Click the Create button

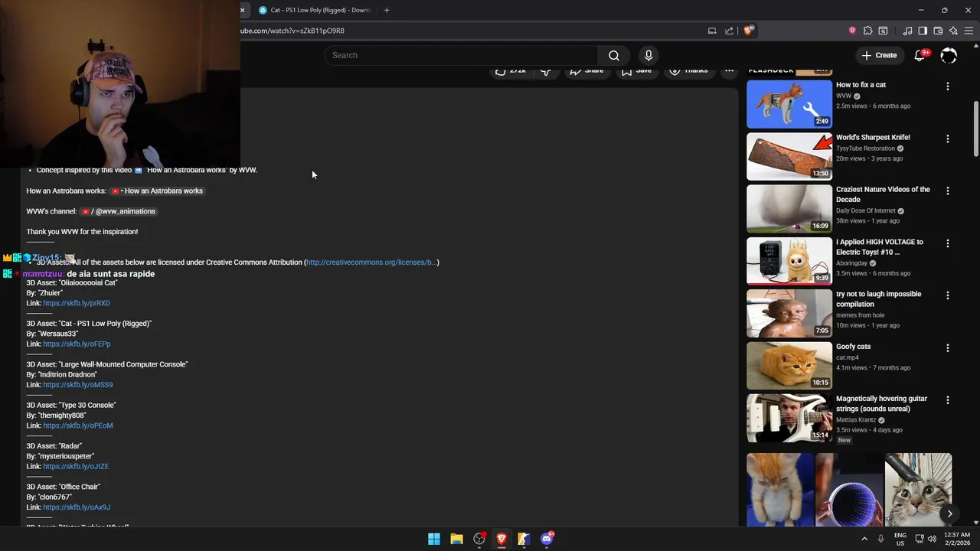[x=879, y=55]
